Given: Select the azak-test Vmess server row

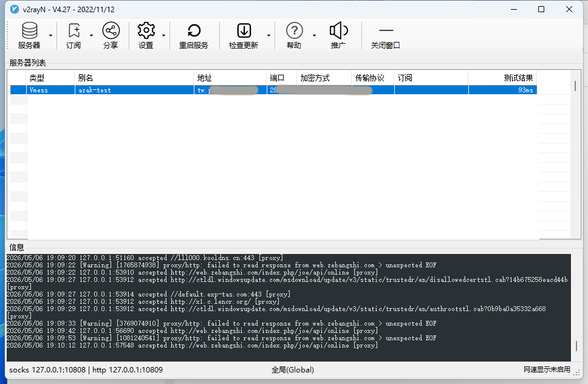Looking at the screenshot, I should point(273,90).
